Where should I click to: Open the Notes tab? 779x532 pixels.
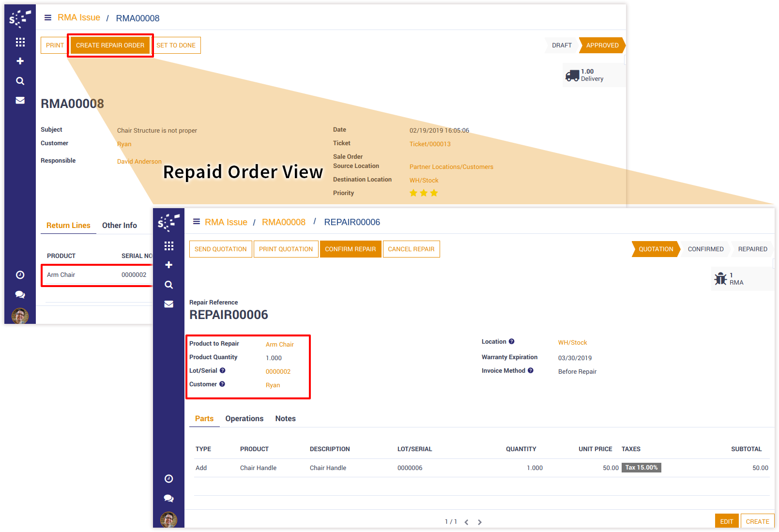tap(285, 419)
